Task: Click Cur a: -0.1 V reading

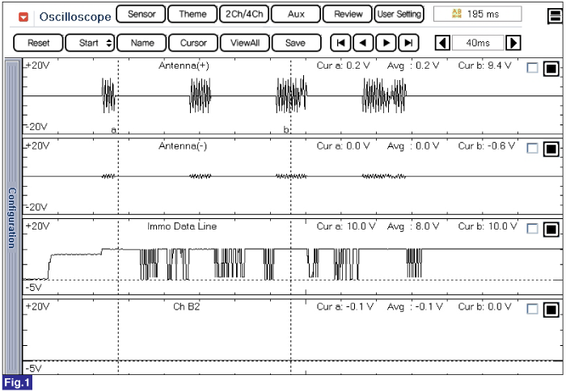Action: click(x=344, y=307)
